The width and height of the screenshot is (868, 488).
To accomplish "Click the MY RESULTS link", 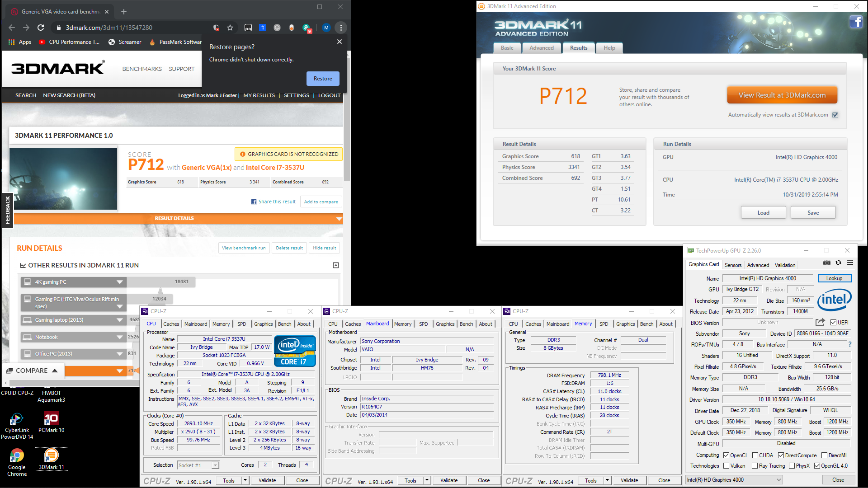I will [x=259, y=95].
